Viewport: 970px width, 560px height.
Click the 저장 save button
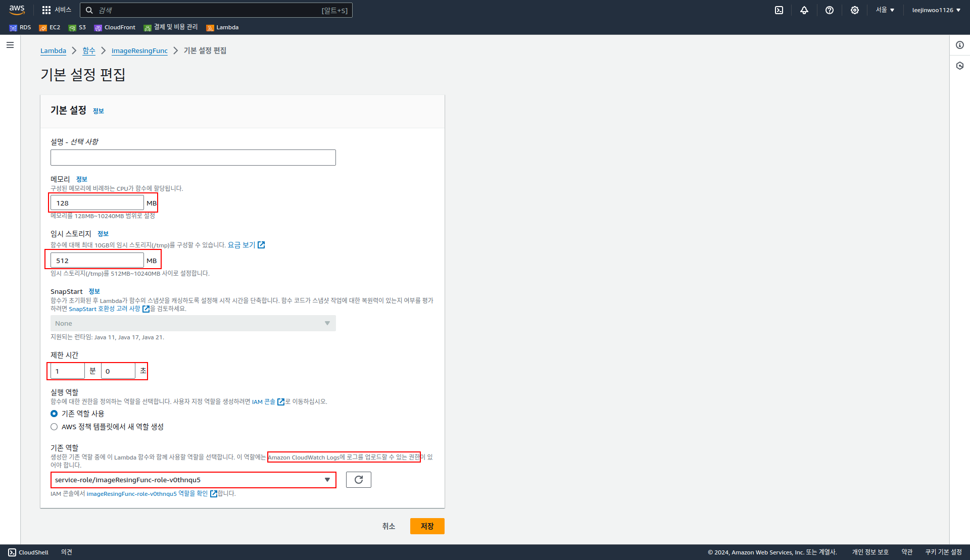click(427, 526)
